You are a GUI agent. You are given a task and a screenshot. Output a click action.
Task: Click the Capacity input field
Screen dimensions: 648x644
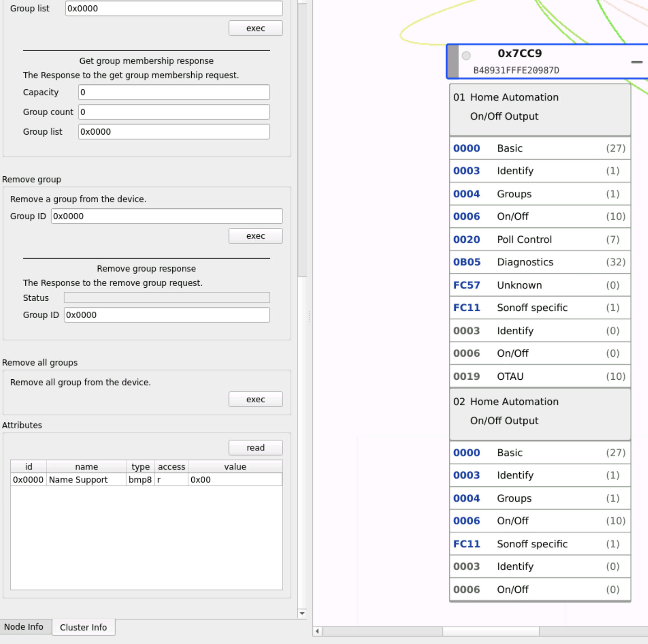click(x=174, y=92)
